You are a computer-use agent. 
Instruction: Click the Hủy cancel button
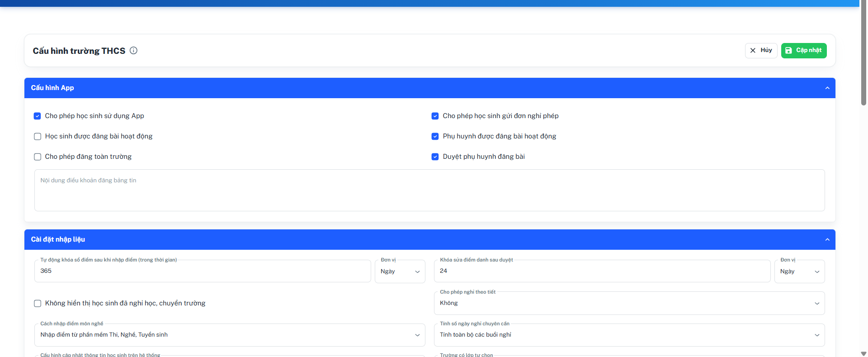tap(761, 51)
